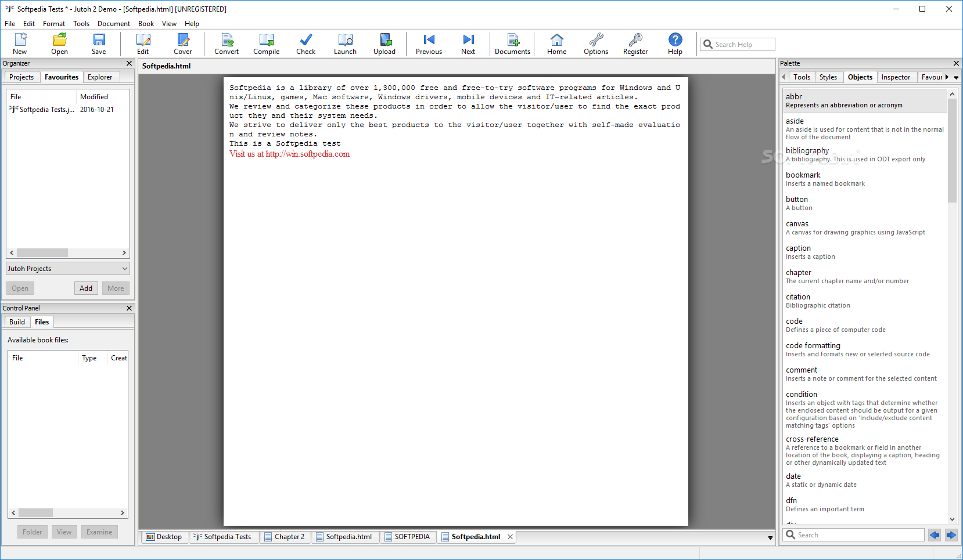Switch to the Build tab in Control Panel

(17, 322)
